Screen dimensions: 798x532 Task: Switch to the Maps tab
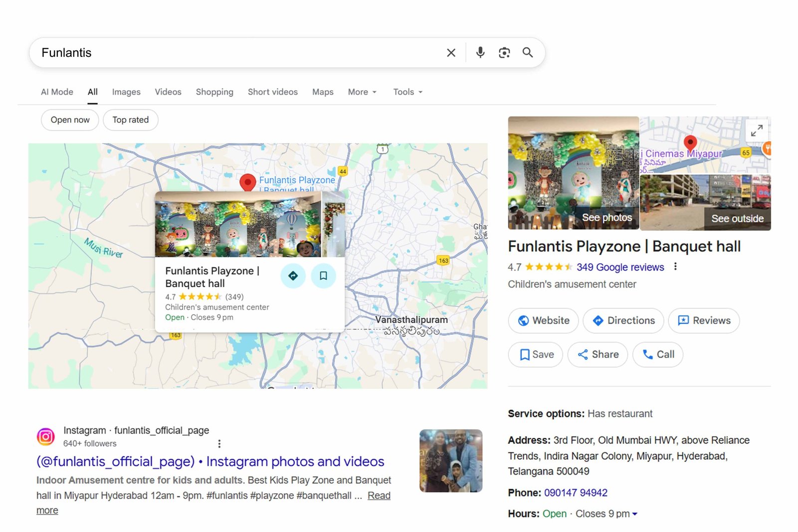[322, 92]
